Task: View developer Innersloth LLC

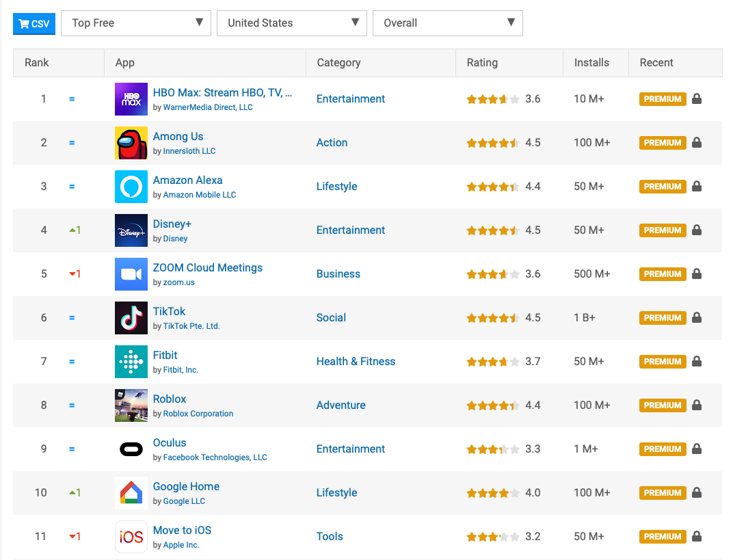Action: click(189, 151)
